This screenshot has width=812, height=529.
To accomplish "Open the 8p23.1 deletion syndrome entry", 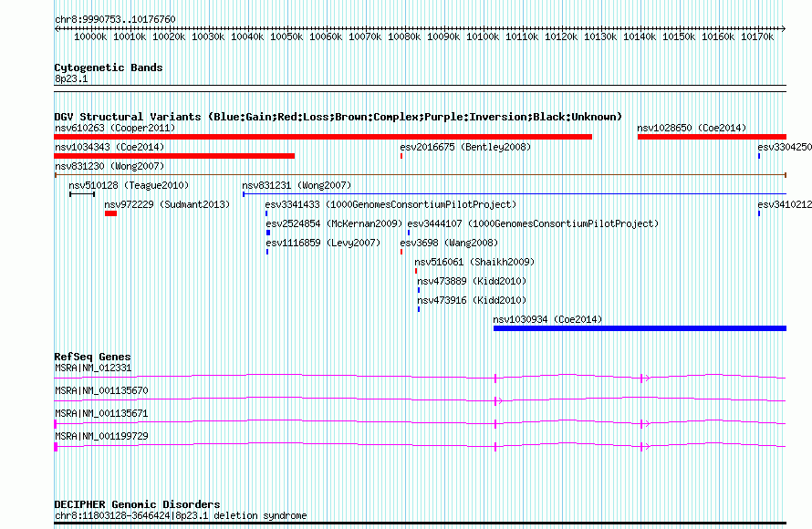I will tap(181, 515).
